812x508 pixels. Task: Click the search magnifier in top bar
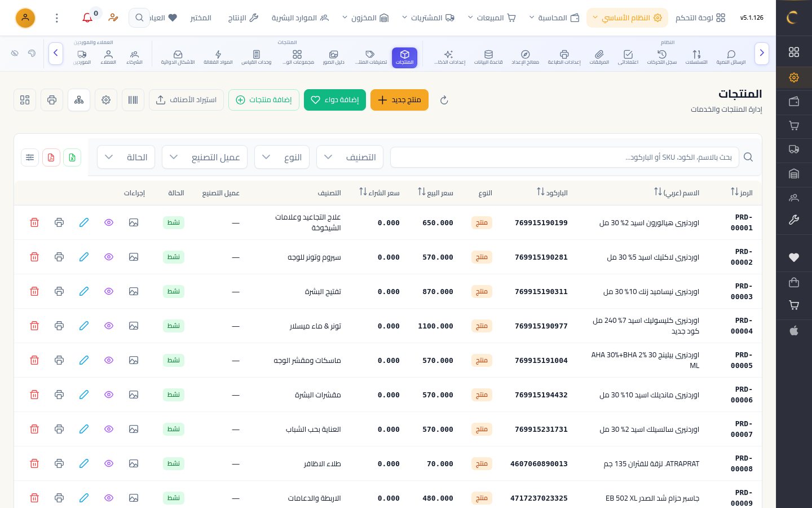point(139,18)
